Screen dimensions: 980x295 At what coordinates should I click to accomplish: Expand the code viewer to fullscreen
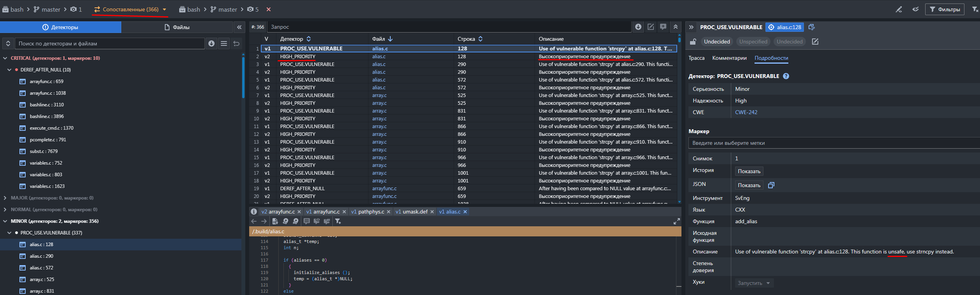point(676,221)
